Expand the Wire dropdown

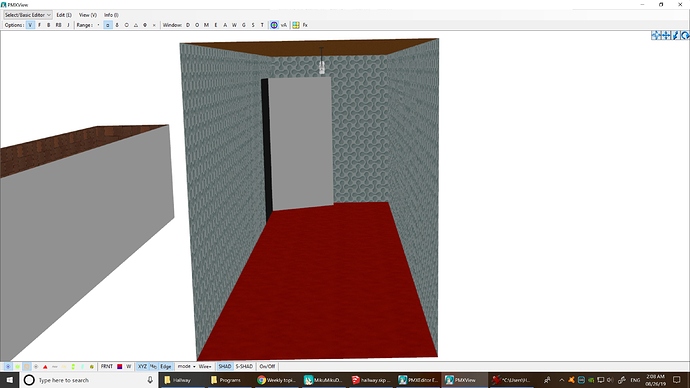click(205, 366)
